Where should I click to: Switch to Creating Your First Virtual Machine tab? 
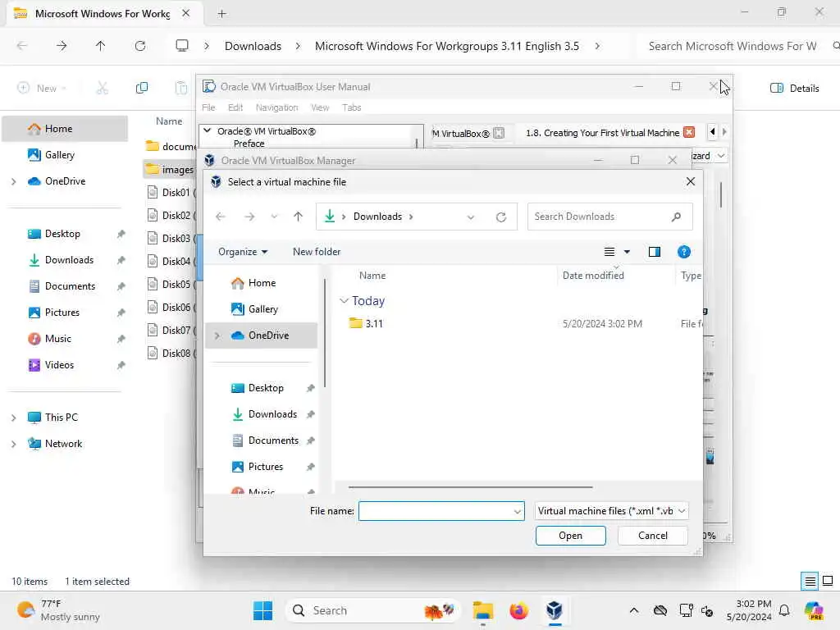pos(602,133)
